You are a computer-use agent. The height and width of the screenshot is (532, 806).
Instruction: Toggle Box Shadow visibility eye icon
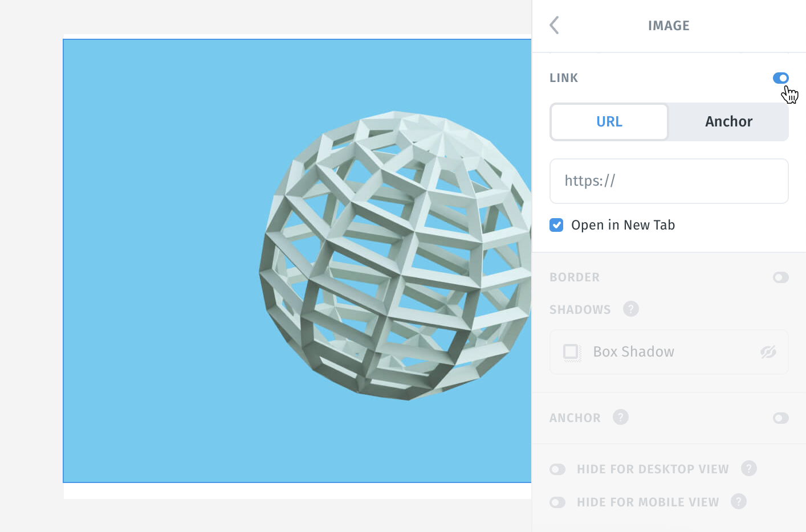click(768, 352)
